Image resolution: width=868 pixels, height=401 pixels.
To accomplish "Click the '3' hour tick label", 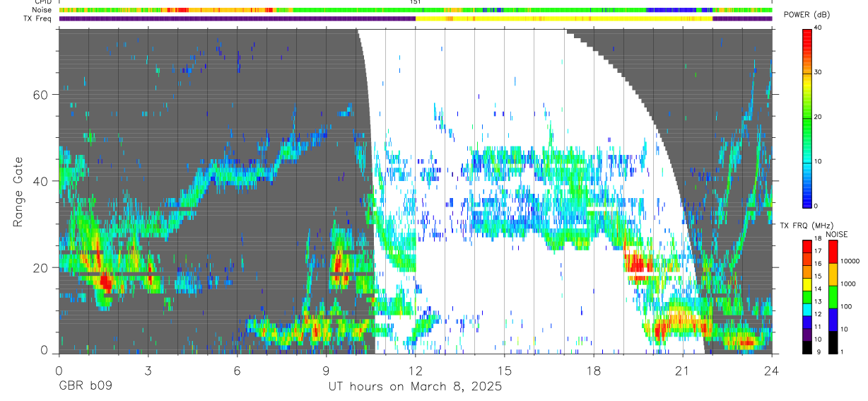I will 148,370.
